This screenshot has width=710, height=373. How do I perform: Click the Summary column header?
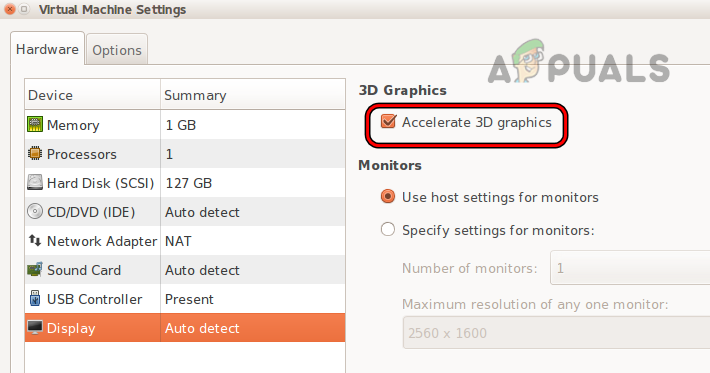253,95
